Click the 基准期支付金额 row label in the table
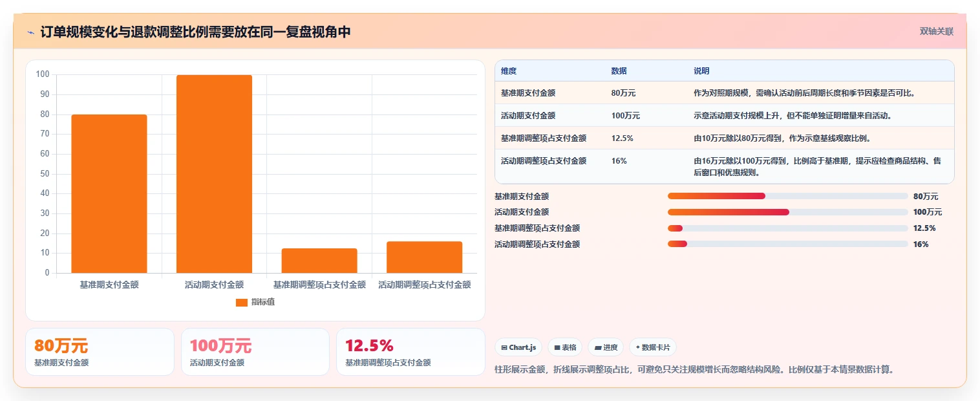Viewport: 980px width, 401px height. click(527, 93)
